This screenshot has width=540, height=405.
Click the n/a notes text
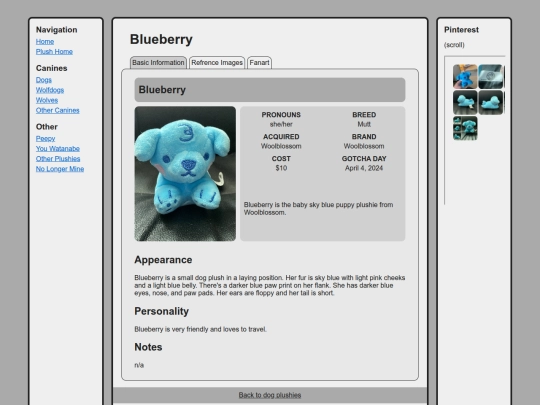pos(139,365)
